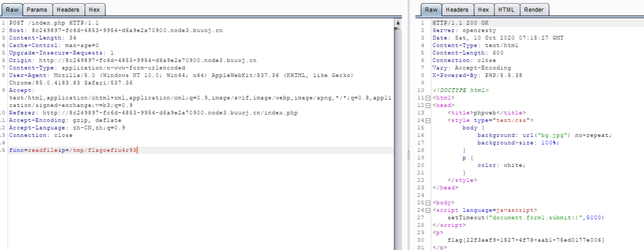Image resolution: width=644 pixels, height=250 pixels.
Task: Select the response Raw tab
Action: tap(431, 9)
